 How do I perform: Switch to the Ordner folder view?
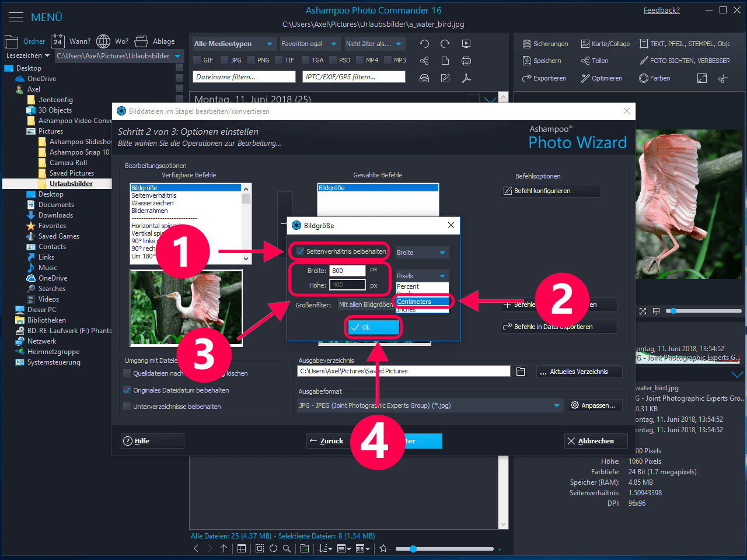point(25,41)
